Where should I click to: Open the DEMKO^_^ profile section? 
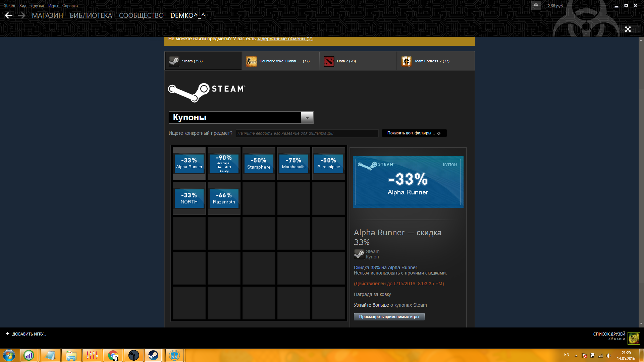pos(187,15)
